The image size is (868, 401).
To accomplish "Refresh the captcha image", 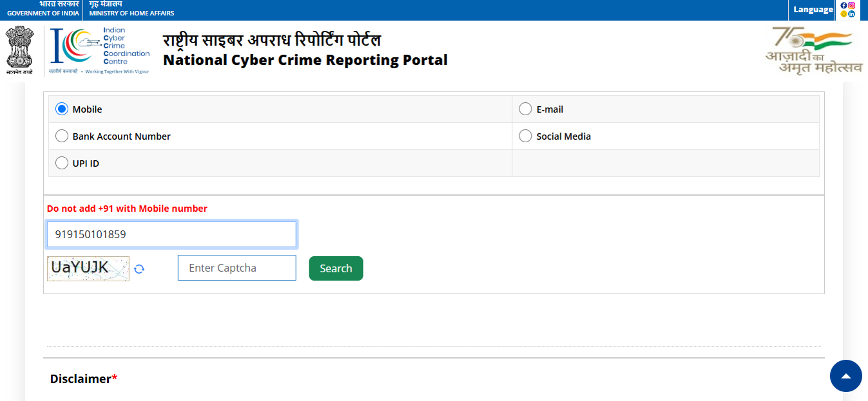I will pos(139,269).
